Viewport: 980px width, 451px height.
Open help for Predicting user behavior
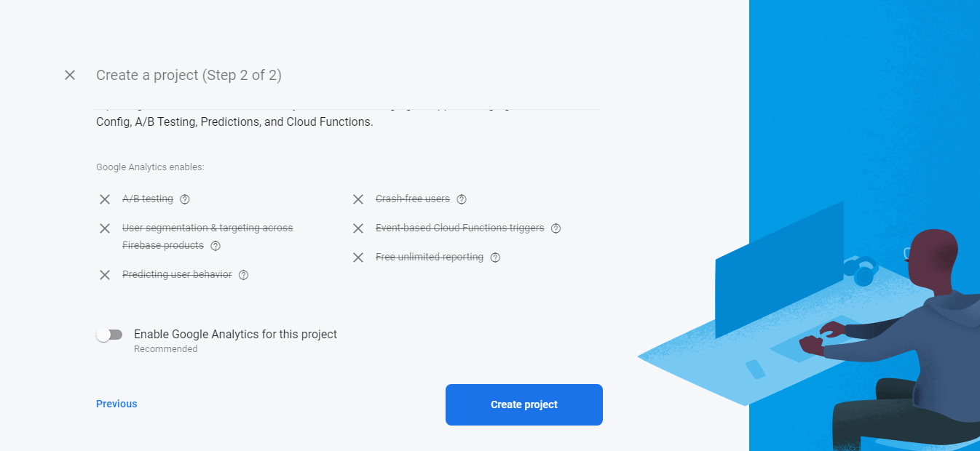244,275
